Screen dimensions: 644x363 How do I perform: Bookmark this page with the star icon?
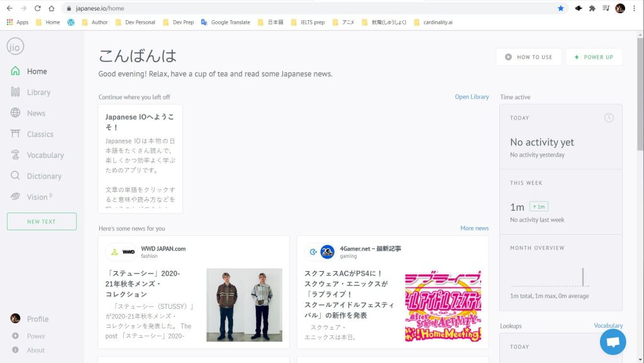click(x=560, y=8)
